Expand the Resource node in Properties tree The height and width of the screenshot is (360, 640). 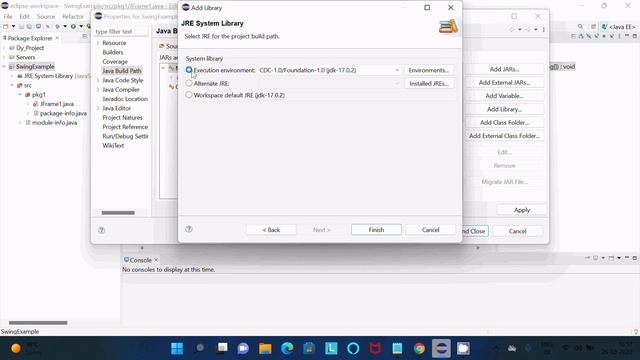(x=98, y=43)
